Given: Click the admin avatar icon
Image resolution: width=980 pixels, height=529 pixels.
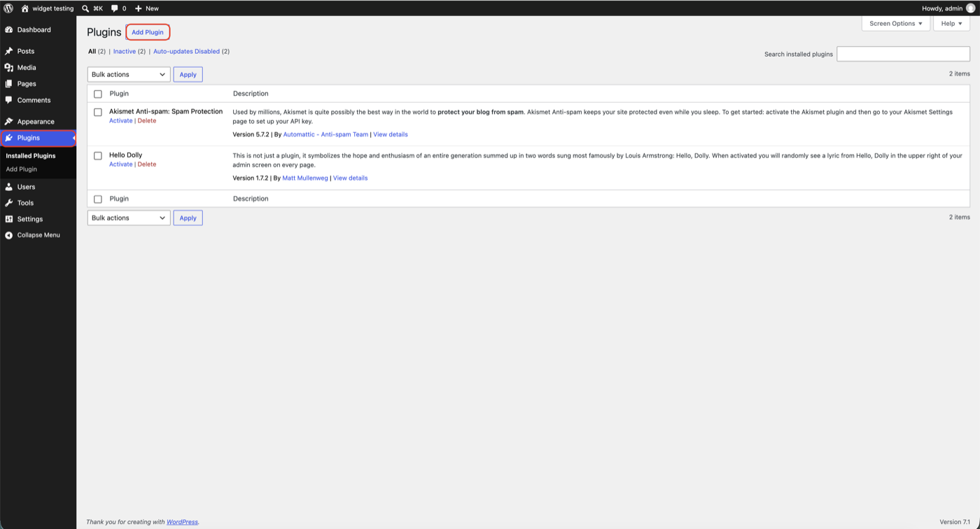Looking at the screenshot, I should click(970, 8).
